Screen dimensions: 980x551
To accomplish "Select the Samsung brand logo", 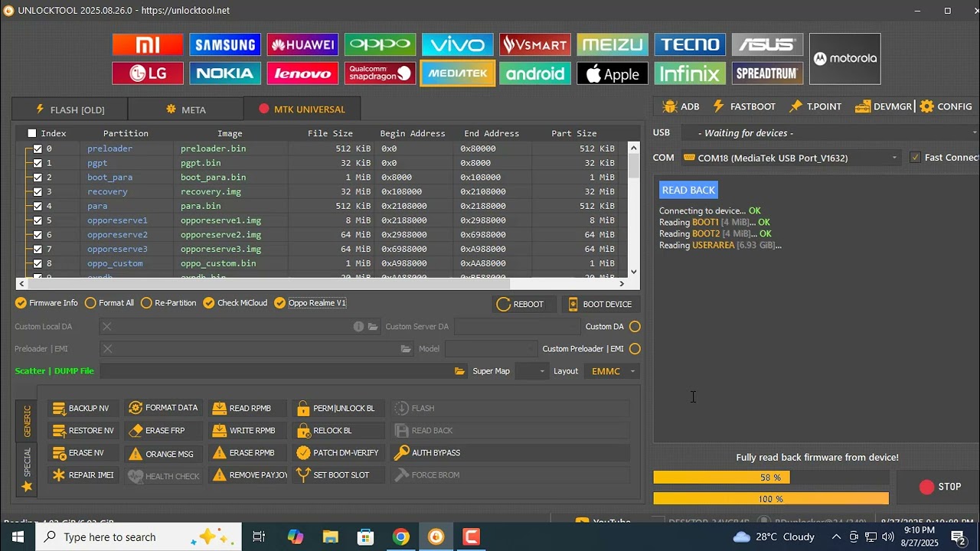I will [x=225, y=44].
